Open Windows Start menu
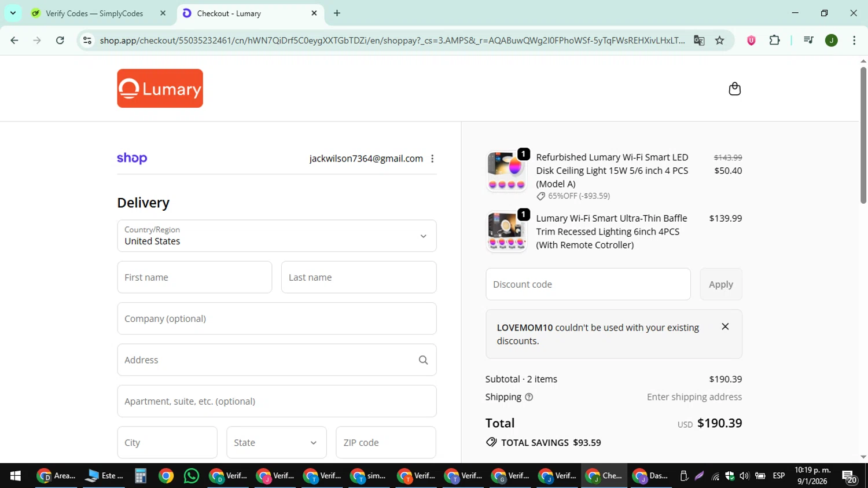 (15, 476)
